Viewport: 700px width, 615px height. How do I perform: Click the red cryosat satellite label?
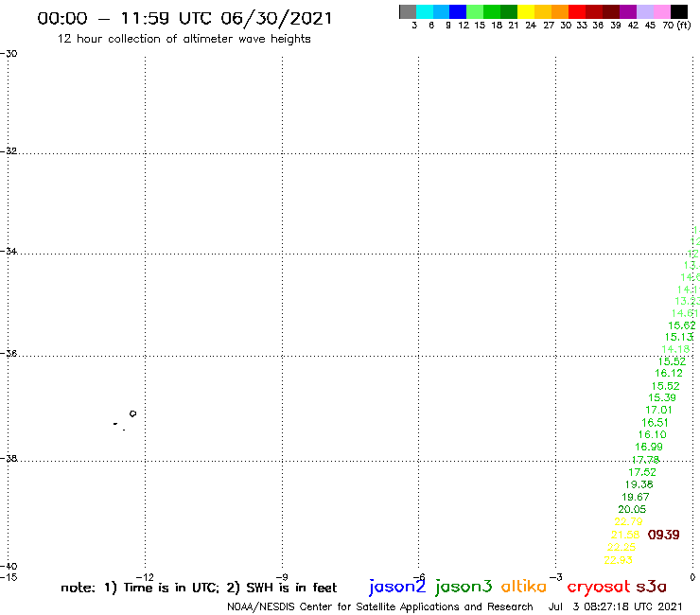pos(599,587)
